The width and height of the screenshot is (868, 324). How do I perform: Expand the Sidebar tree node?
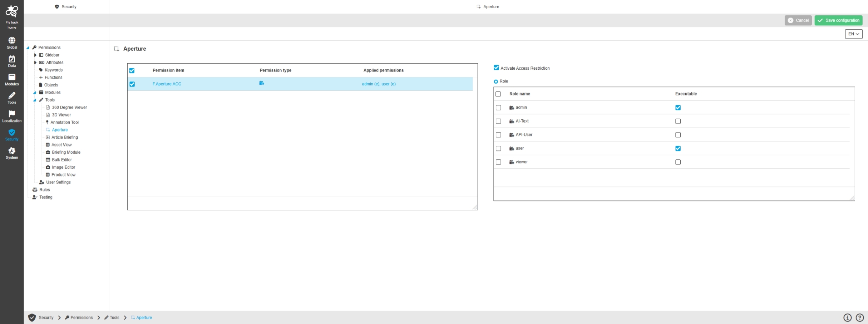click(35, 55)
